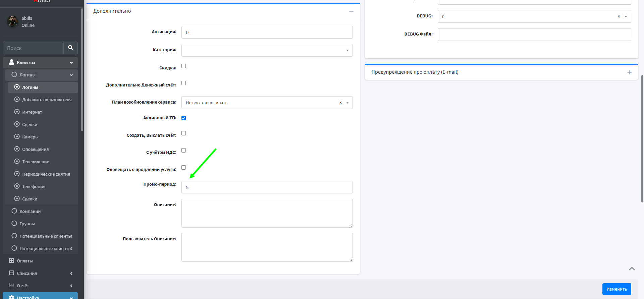Collapse the Дополнительно panel with minus icon
This screenshot has width=644, height=299.
[351, 11]
